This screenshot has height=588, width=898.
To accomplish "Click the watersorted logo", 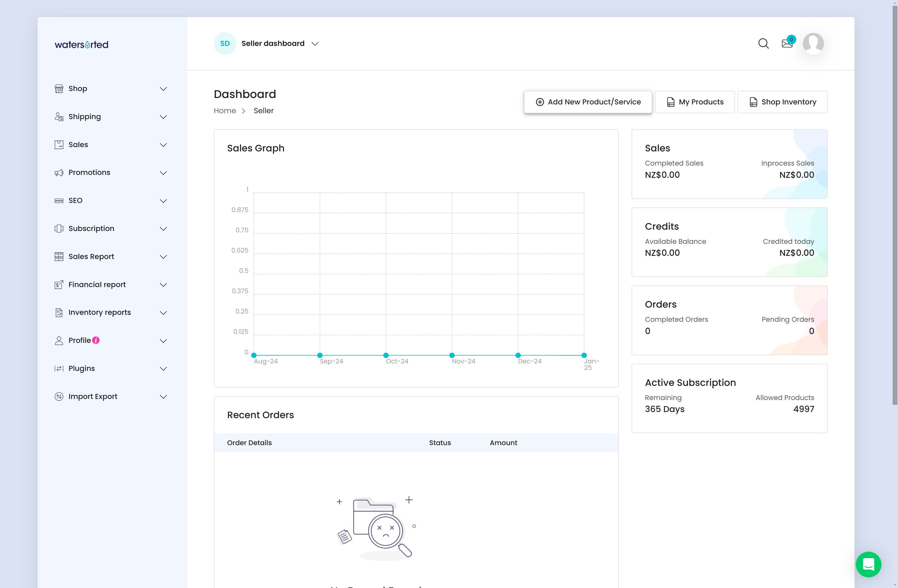I will (x=81, y=45).
